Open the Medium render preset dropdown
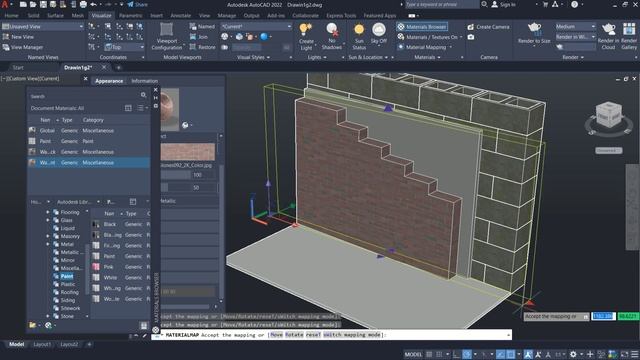Screen dimensions: 640x360 tap(575, 27)
